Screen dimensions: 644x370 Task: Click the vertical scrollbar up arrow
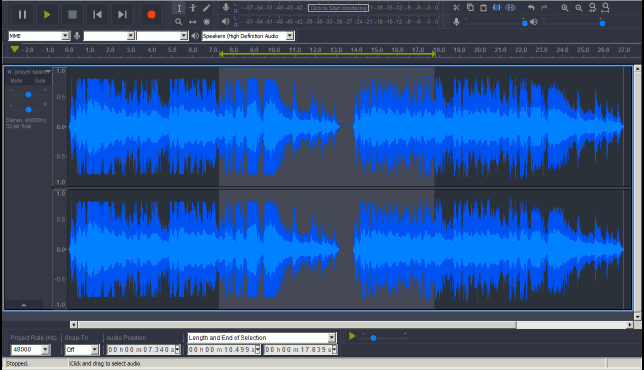click(x=637, y=69)
